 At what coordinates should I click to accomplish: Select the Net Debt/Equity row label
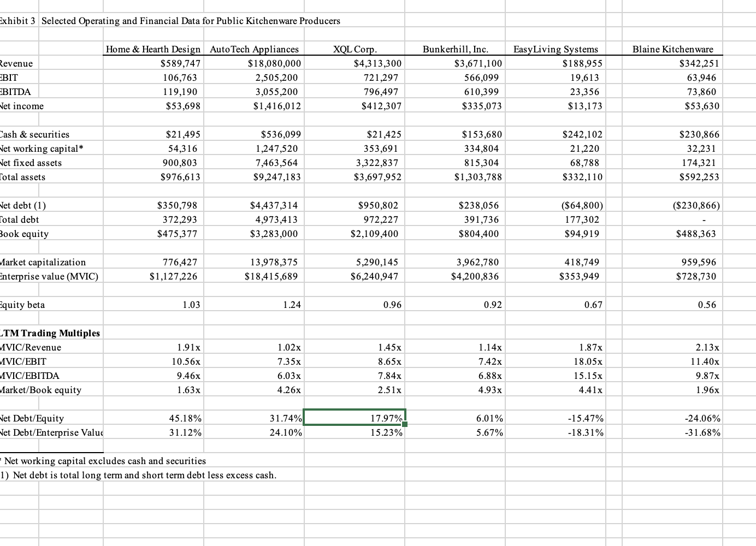[32, 418]
